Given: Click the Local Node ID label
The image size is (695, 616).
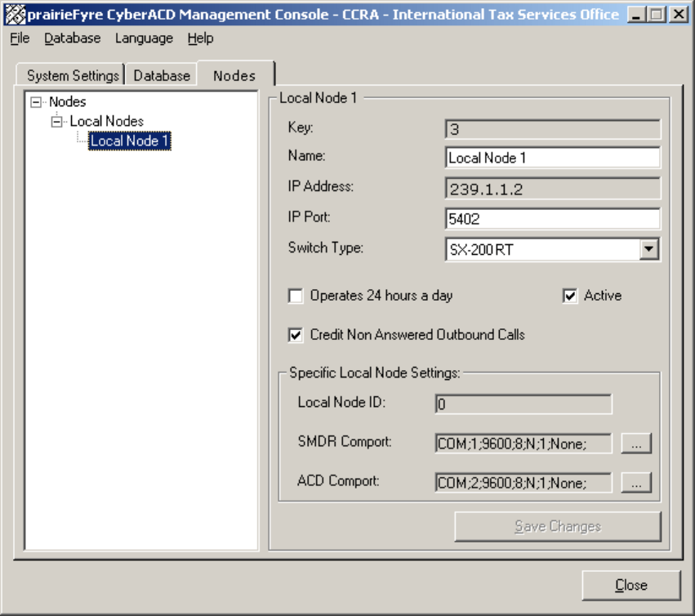Looking at the screenshot, I should 341,402.
